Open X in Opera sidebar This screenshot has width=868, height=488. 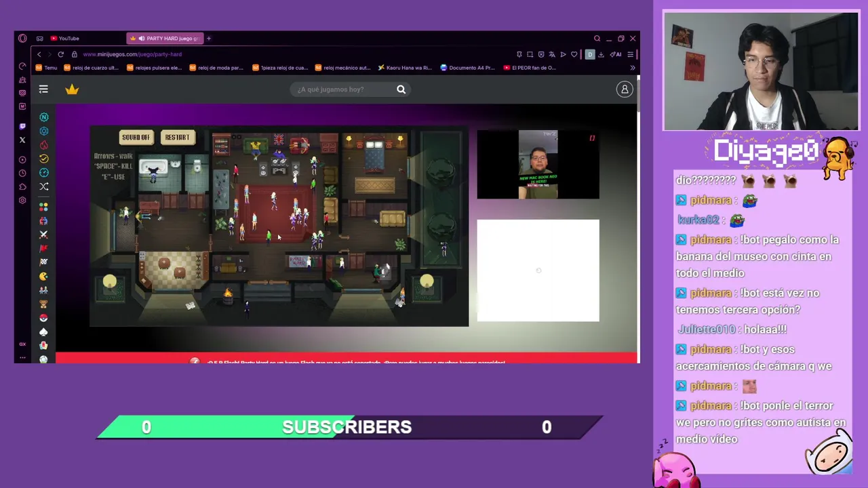click(x=22, y=140)
